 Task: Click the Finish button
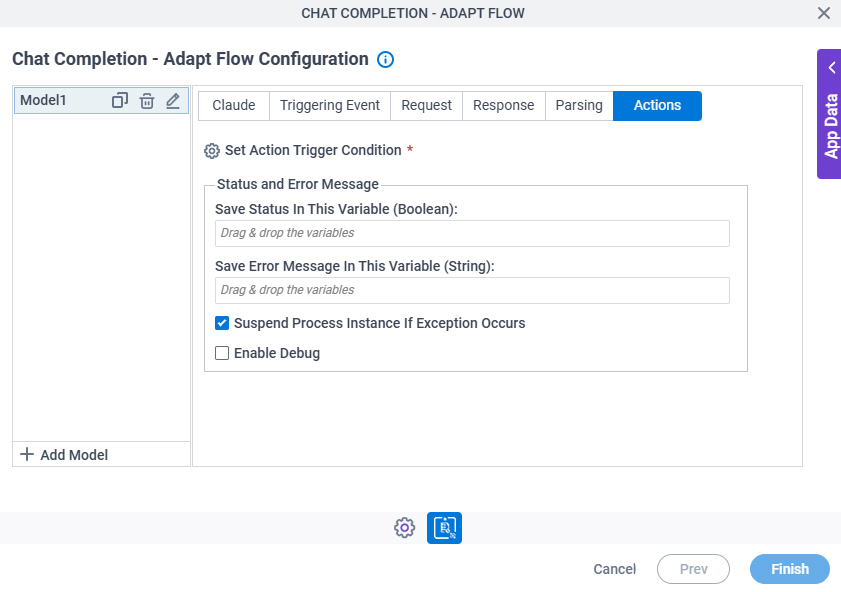click(790, 569)
